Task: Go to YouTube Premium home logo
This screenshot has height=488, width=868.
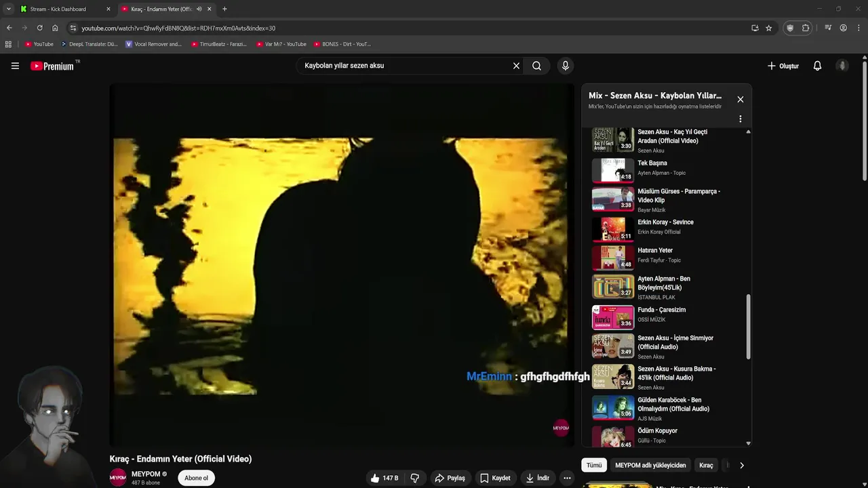Action: pyautogui.click(x=54, y=66)
